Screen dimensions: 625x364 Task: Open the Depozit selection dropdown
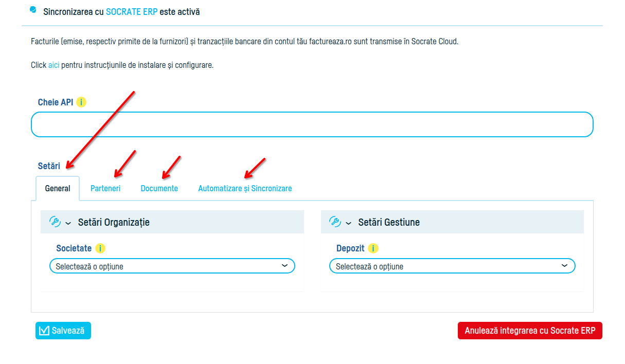point(452,266)
